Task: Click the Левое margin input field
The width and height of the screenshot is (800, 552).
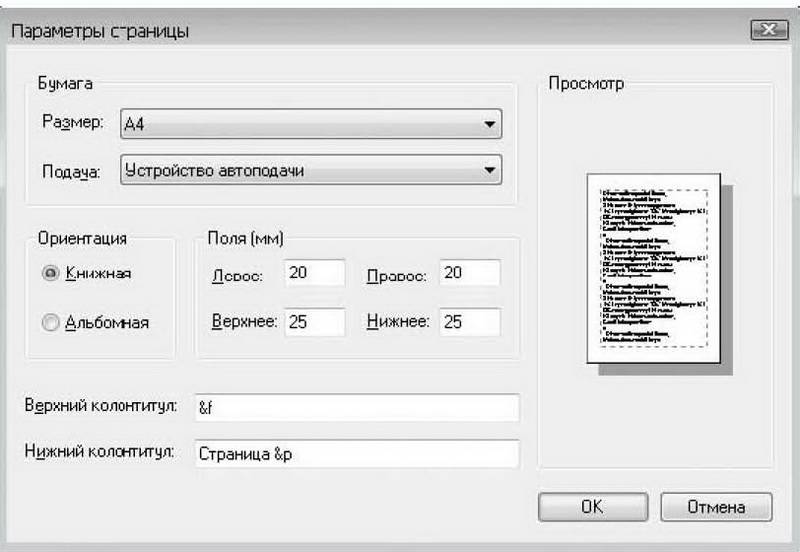Action: pos(314,273)
